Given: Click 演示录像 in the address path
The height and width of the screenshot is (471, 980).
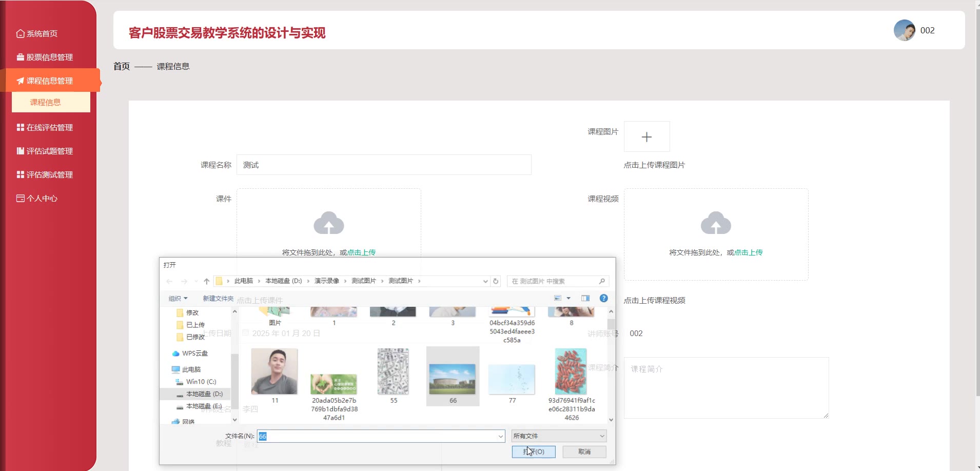Looking at the screenshot, I should tap(327, 281).
